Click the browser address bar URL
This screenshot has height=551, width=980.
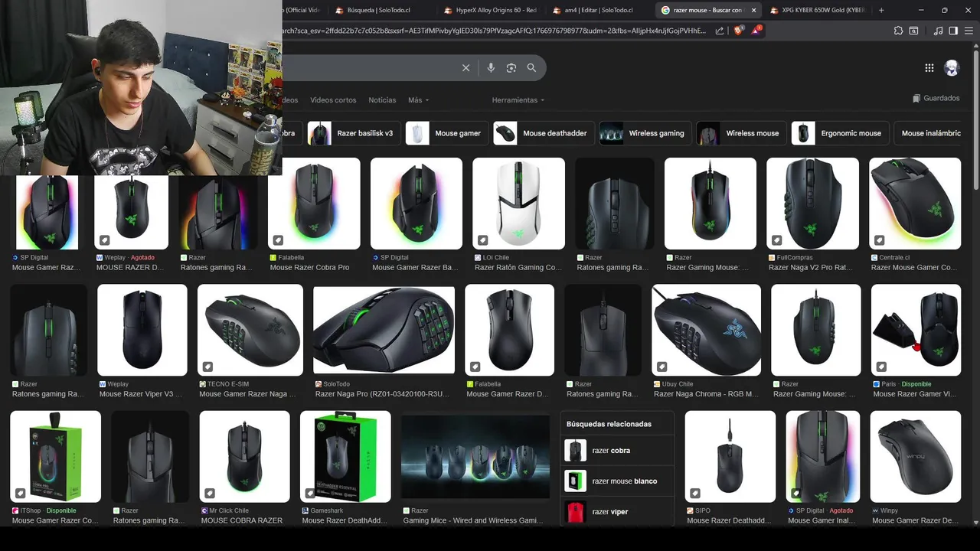pyautogui.click(x=495, y=31)
